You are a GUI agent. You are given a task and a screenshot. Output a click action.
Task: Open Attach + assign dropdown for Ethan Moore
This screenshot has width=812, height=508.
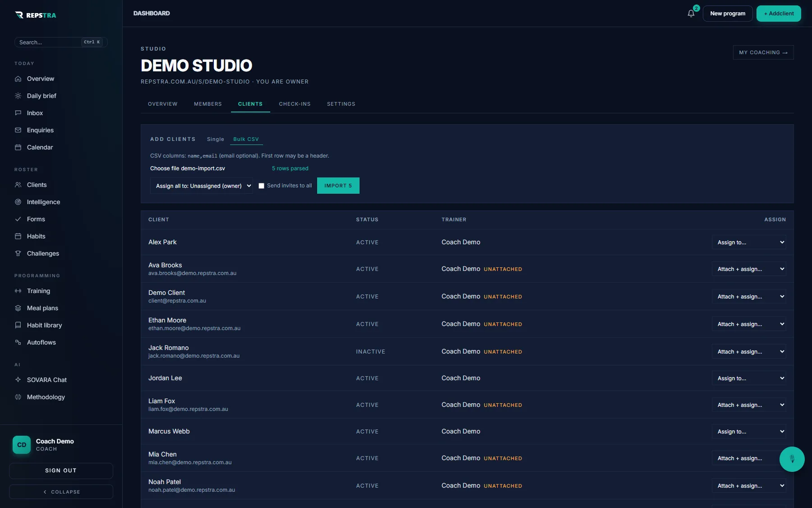tap(749, 324)
